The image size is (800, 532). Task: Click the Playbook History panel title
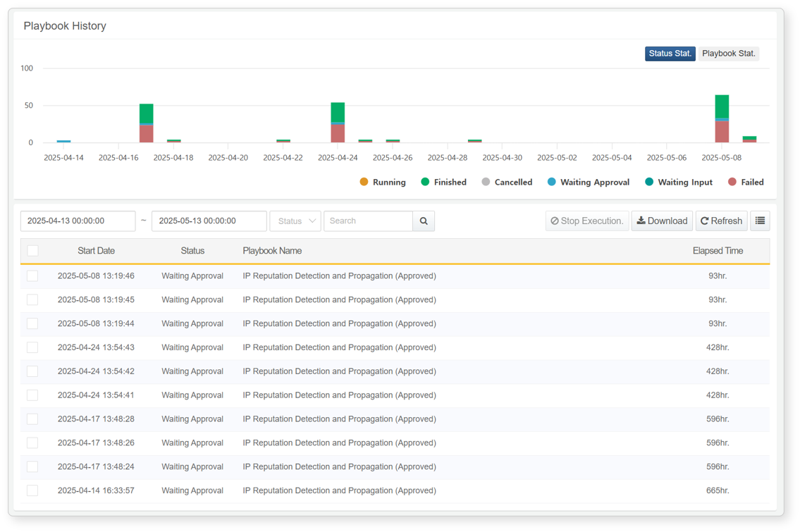click(65, 26)
